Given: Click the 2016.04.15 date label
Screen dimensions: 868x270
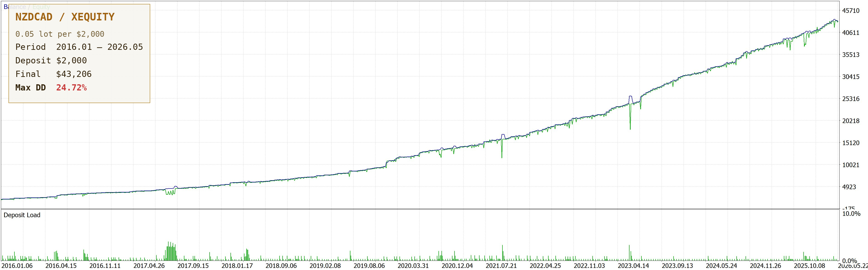Looking at the screenshot, I should [61, 266].
